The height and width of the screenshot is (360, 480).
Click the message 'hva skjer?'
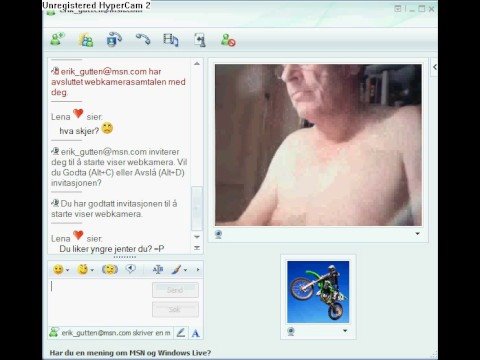click(79, 131)
